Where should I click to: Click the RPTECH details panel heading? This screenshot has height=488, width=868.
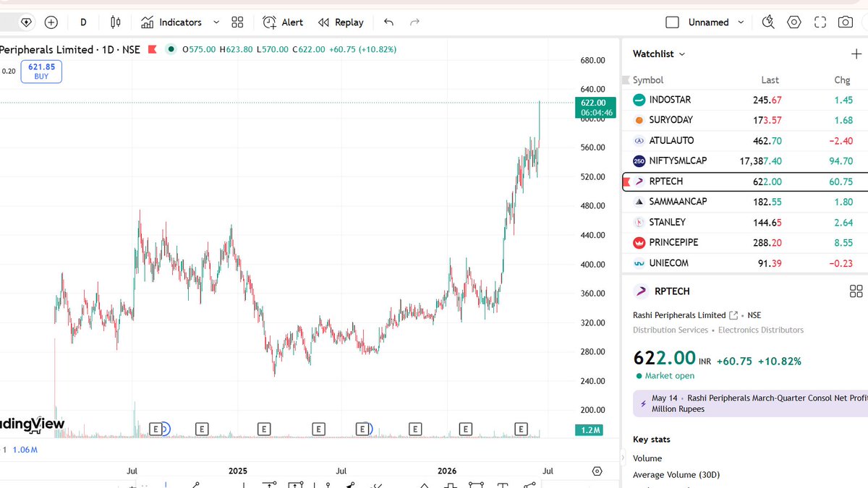point(672,291)
